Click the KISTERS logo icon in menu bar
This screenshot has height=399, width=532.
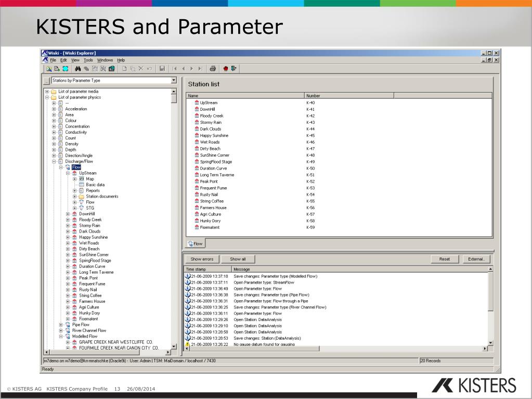(45, 60)
